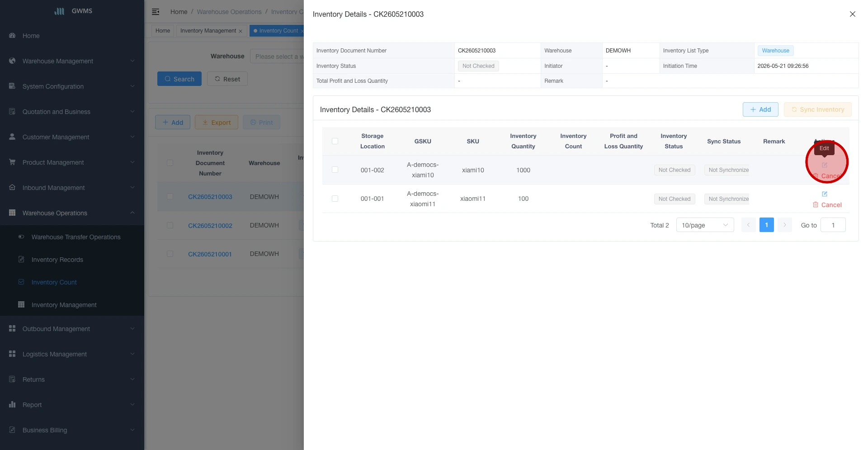Expand the Outbound Management chevron

point(132,329)
